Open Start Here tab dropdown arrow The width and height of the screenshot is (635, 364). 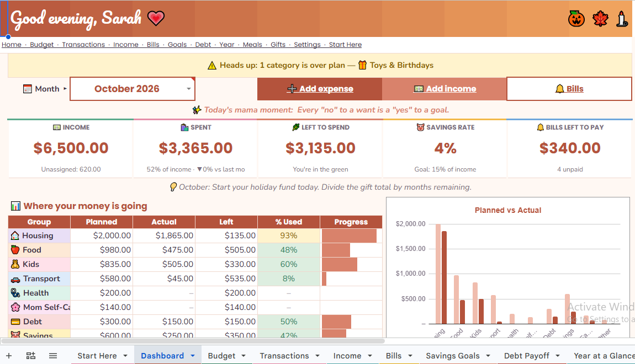pyautogui.click(x=125, y=356)
